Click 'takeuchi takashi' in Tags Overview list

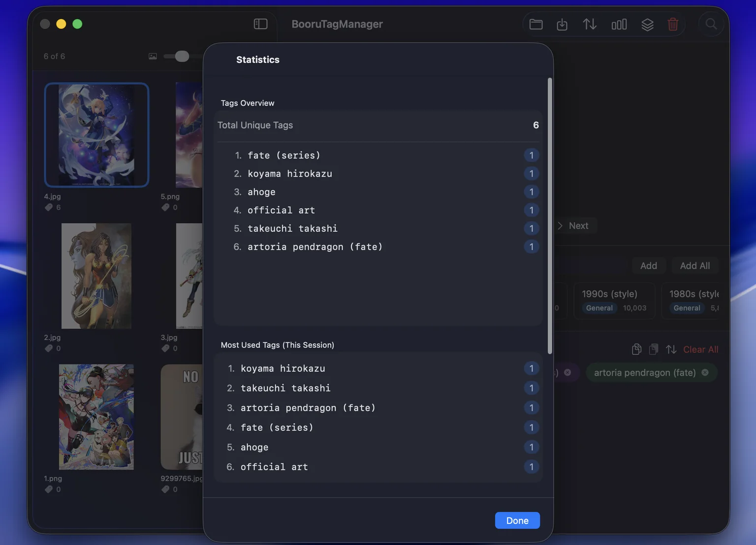(292, 228)
